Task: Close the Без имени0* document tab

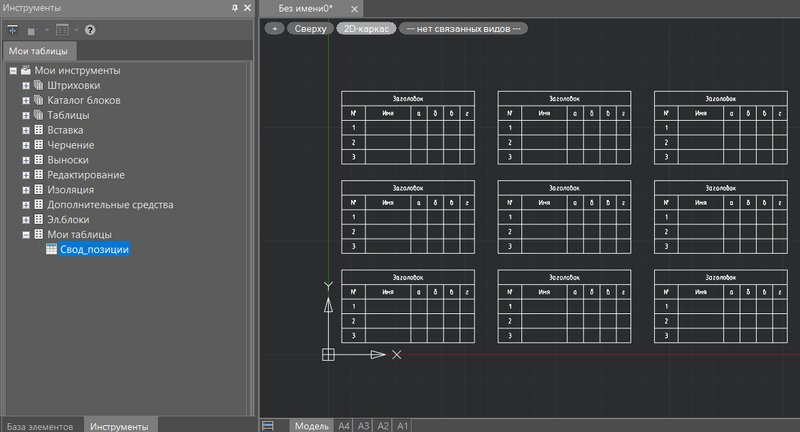Action: pos(355,9)
